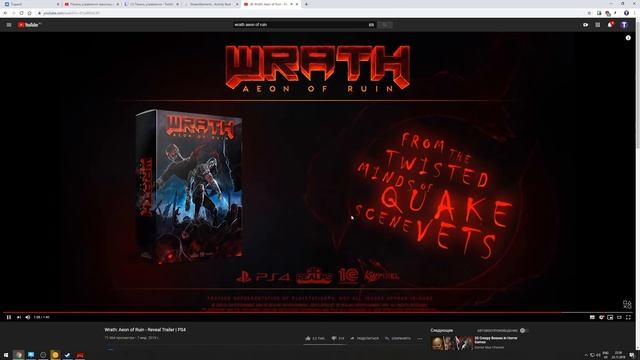
Task: Dislike the video with thumbs down
Action: [338, 338]
